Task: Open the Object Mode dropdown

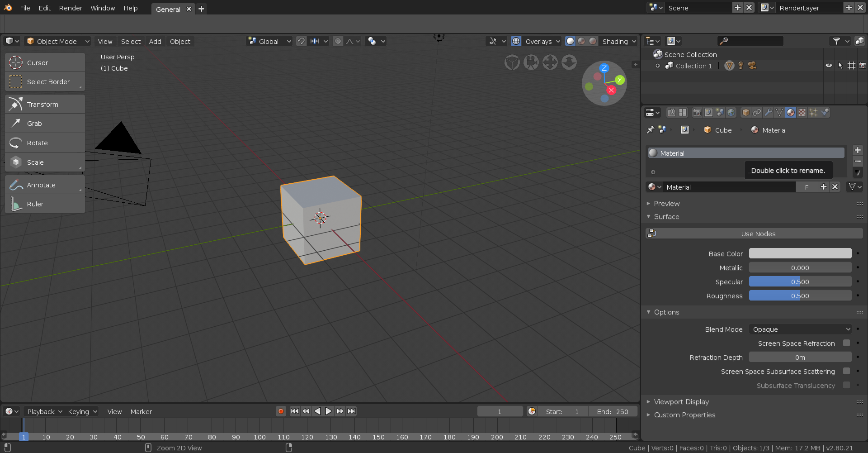Action: coord(58,41)
